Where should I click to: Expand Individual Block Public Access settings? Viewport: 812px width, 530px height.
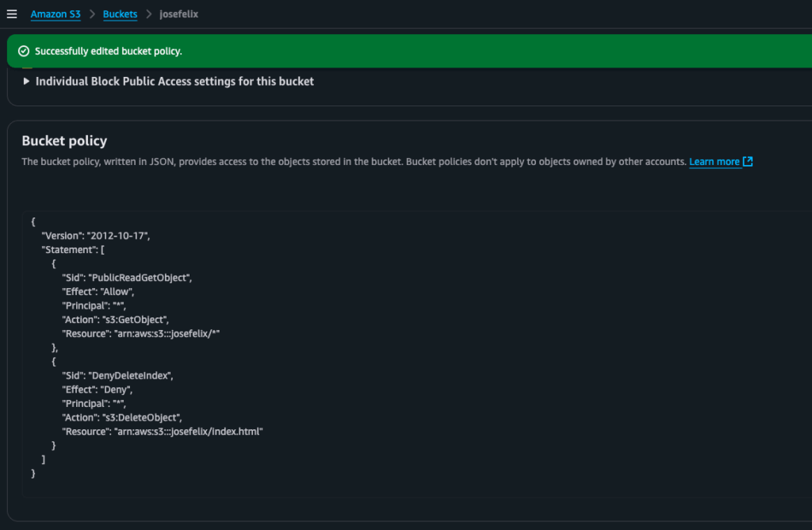point(168,82)
